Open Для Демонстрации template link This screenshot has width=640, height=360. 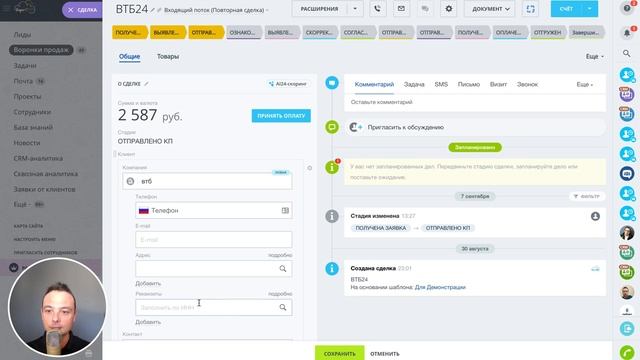point(440,287)
